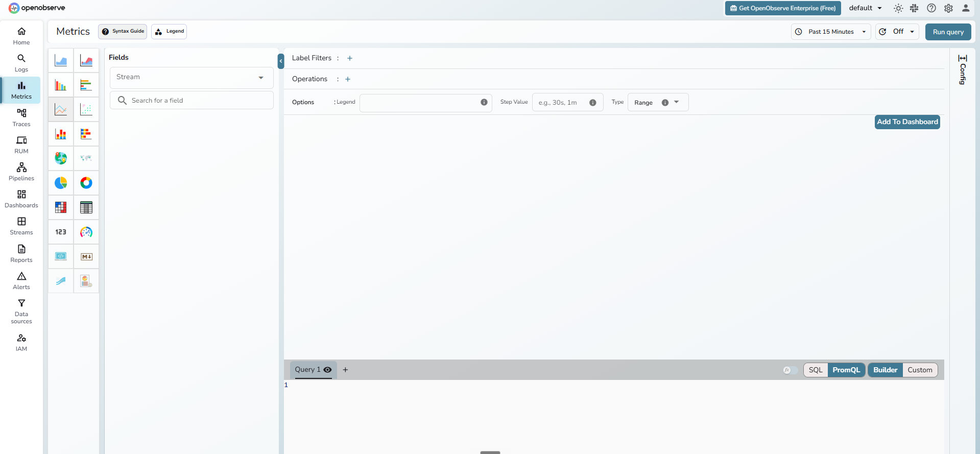Click the Run query button
The height and width of the screenshot is (454, 980).
point(948,32)
